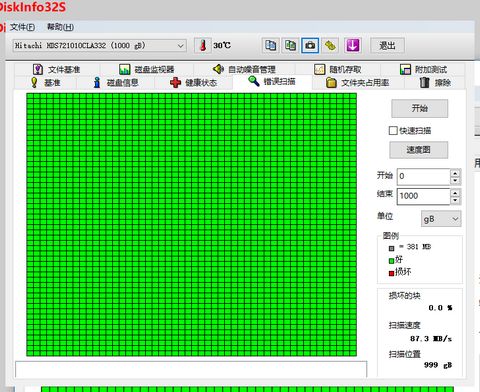
Task: Select the 错误扫描 tab
Action: coord(272,81)
